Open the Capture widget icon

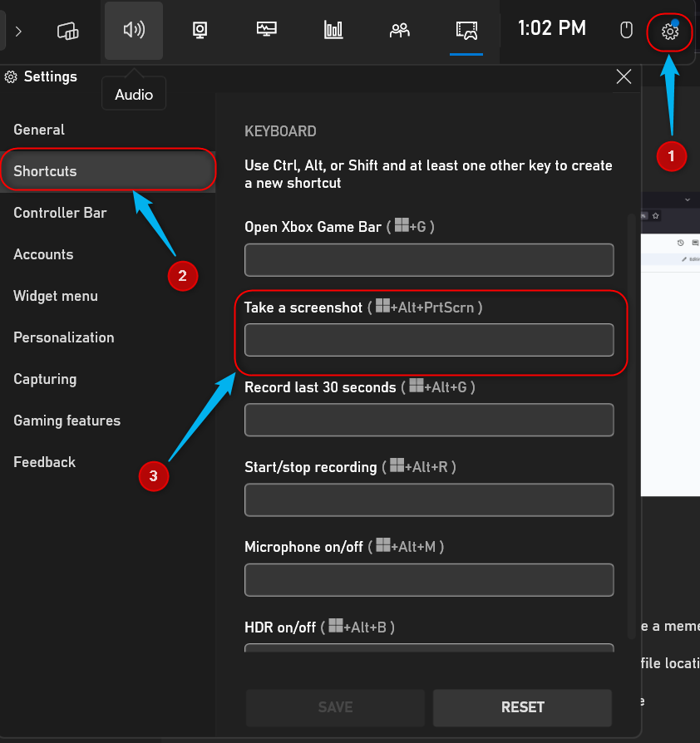(200, 31)
